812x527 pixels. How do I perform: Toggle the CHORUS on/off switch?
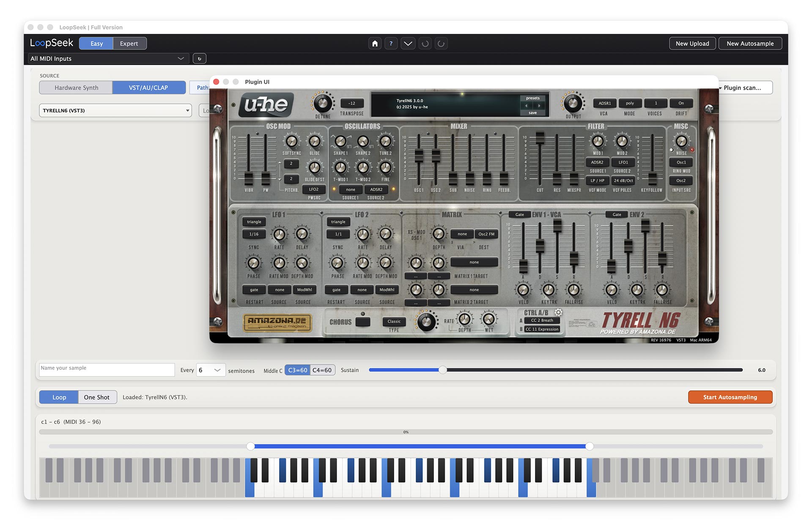363,321
